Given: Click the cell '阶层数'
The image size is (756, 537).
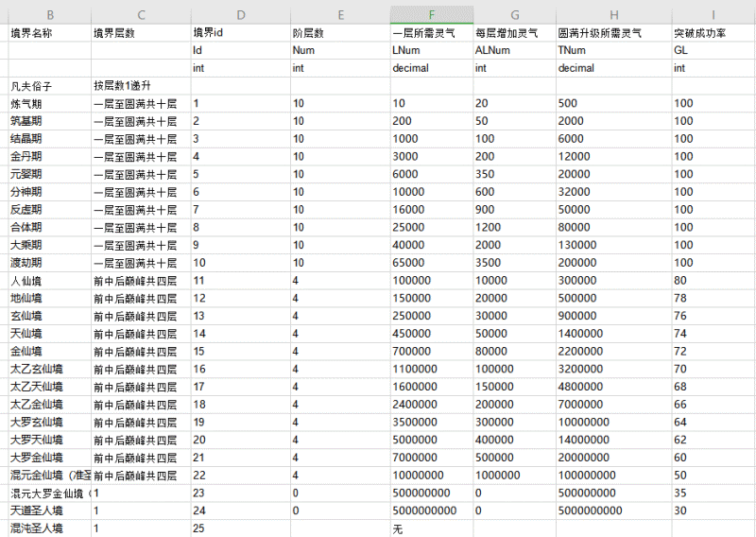Looking at the screenshot, I should [x=340, y=33].
